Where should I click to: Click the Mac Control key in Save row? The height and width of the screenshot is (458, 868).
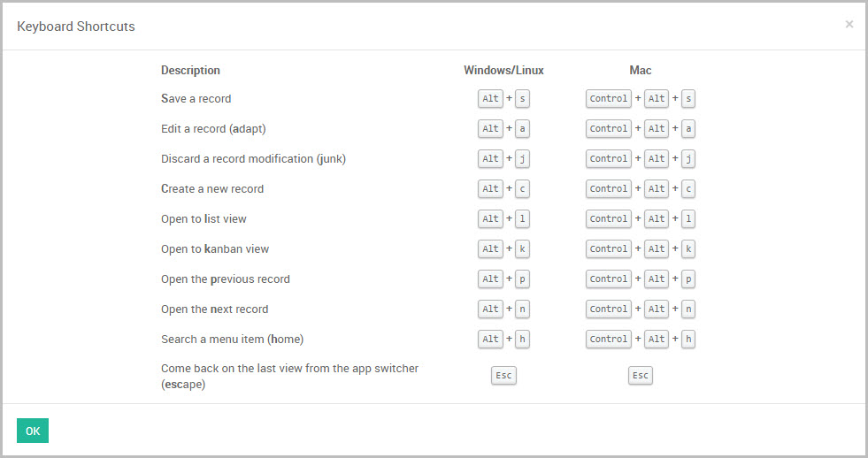609,98
